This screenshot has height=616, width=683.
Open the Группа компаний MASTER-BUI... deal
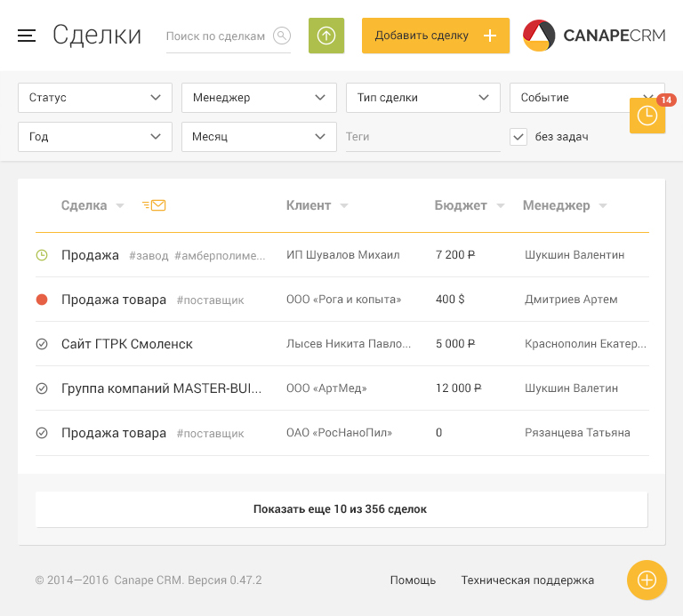[x=162, y=388]
